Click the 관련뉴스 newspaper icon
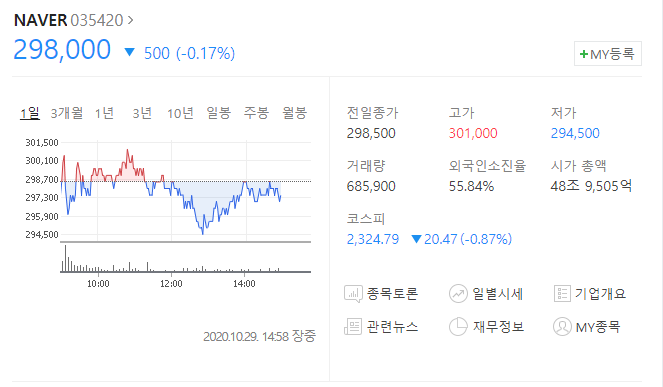This screenshot has width=663, height=387. [x=353, y=327]
